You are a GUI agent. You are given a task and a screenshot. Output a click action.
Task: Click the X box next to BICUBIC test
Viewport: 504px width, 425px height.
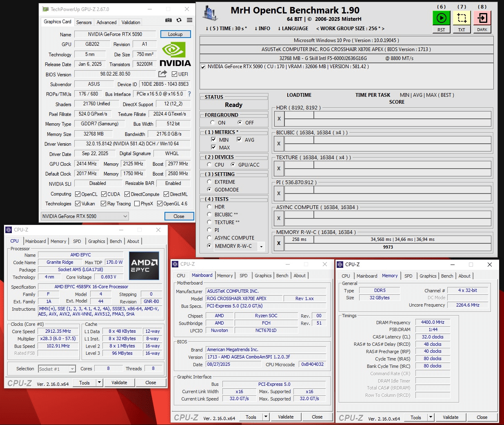[x=279, y=144]
